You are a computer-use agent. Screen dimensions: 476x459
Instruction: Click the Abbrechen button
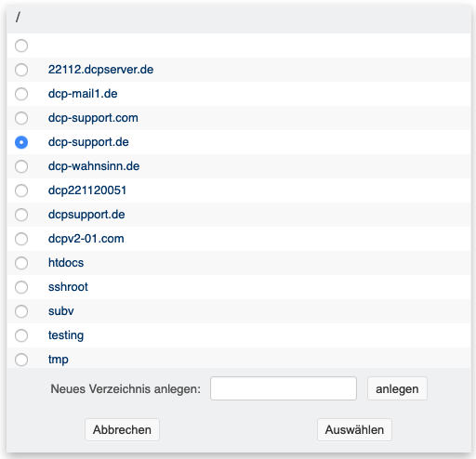click(x=122, y=430)
